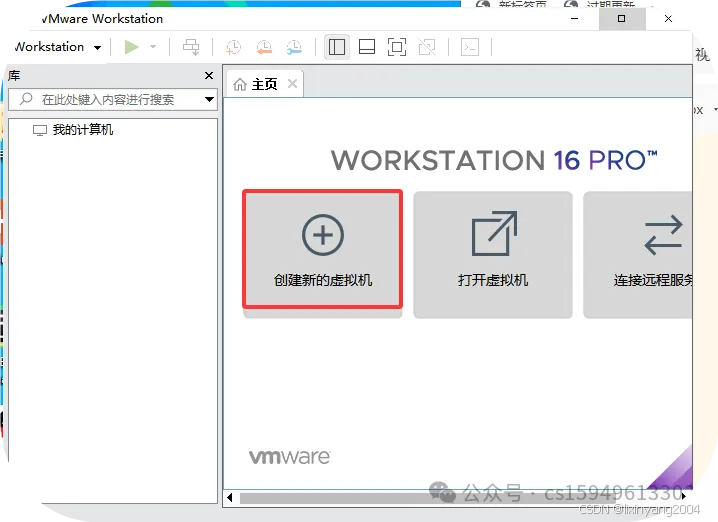Click the plus circle icon in create VM tile
Viewport: 718px width, 522px height.
[x=323, y=235]
